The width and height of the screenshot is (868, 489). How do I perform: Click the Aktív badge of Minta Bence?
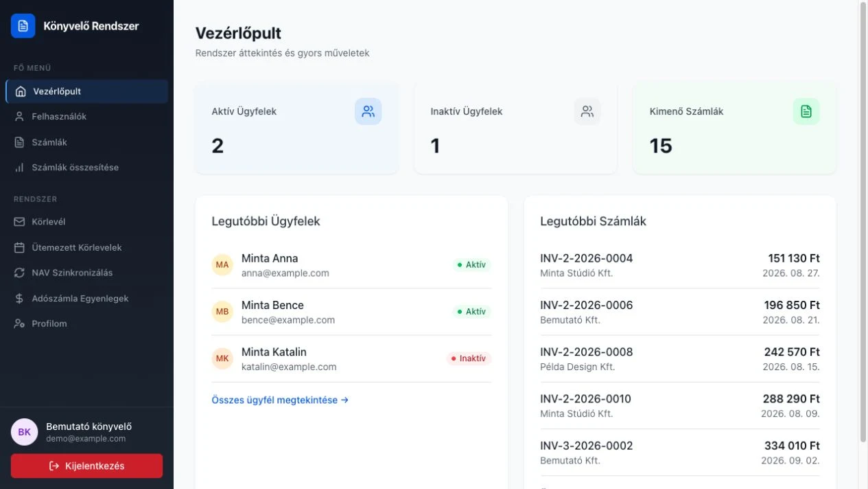coord(471,311)
